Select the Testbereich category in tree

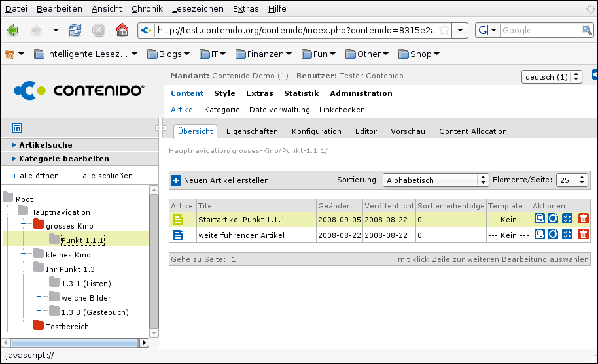tap(67, 326)
